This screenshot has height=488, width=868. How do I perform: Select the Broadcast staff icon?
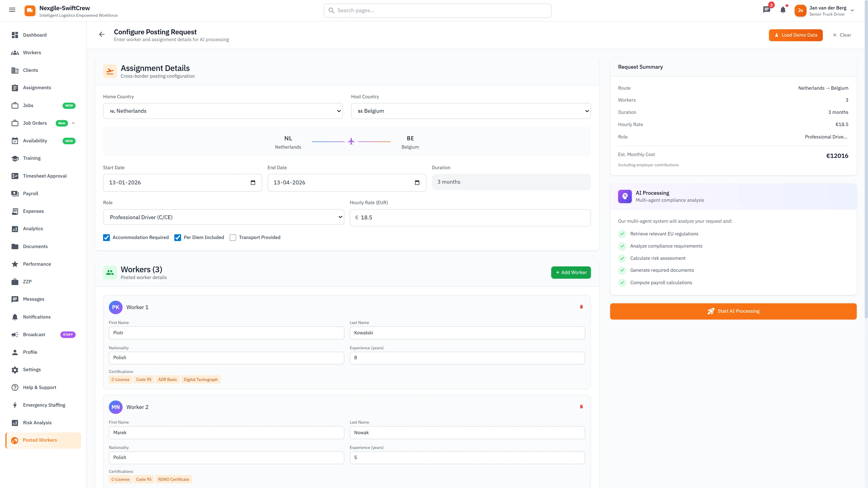tap(15, 334)
